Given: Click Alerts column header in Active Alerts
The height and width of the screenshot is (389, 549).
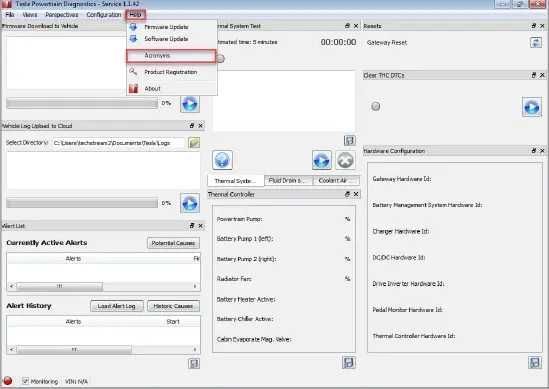Looking at the screenshot, I should (x=73, y=259).
